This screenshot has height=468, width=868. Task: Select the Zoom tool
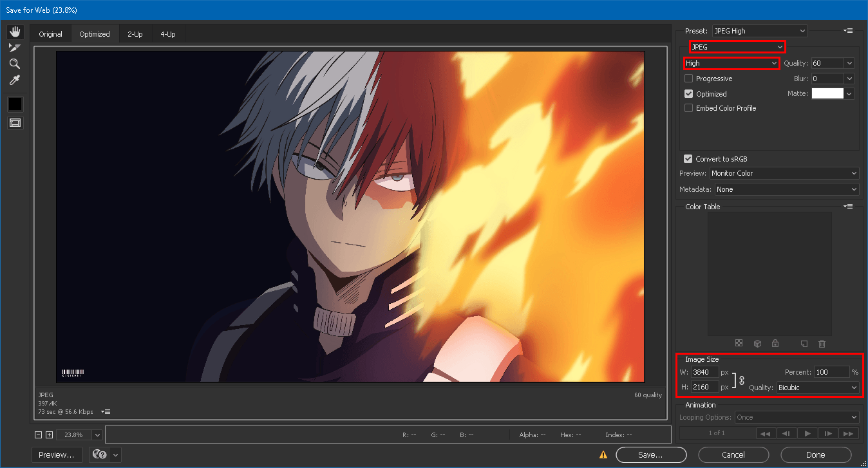15,64
